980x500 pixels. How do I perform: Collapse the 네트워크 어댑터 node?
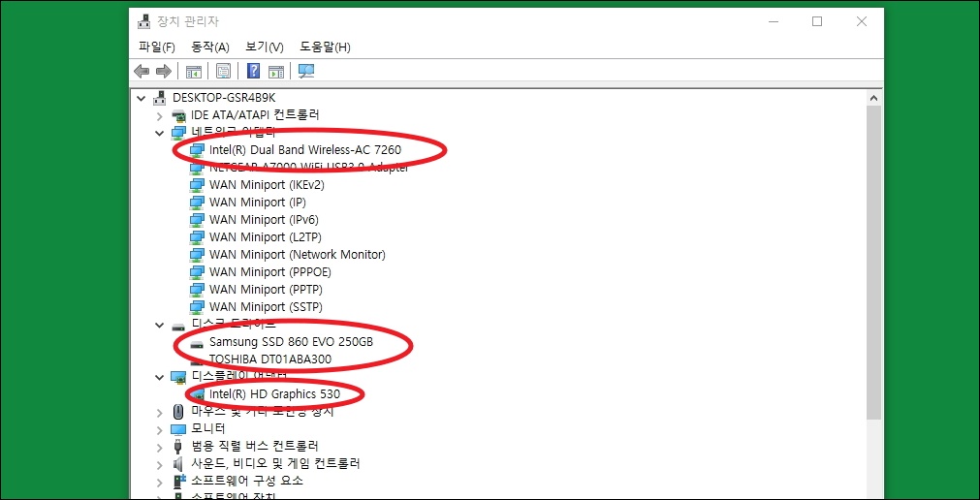tap(160, 133)
